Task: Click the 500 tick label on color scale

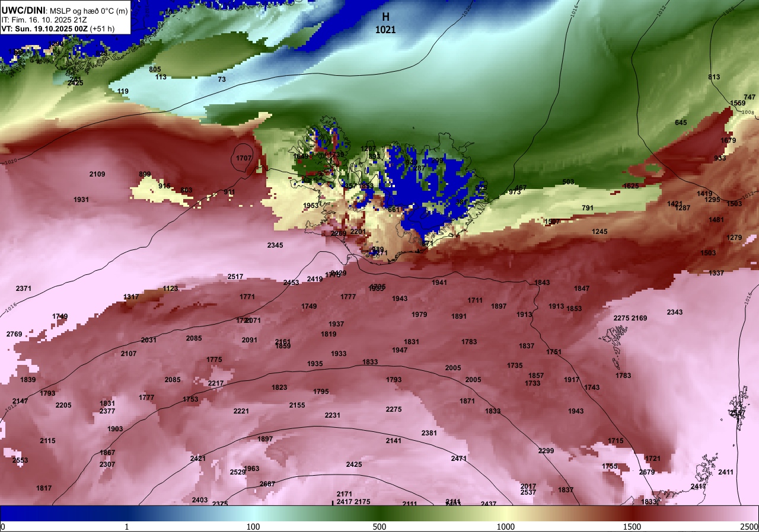Action: 379,527
